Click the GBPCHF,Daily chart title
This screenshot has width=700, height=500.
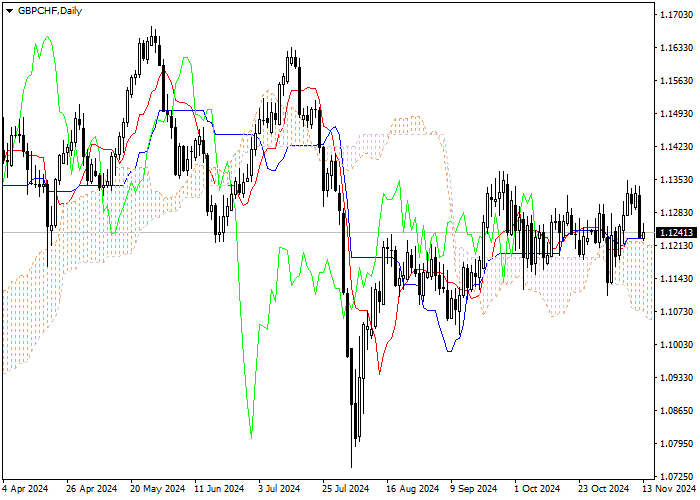(x=50, y=11)
